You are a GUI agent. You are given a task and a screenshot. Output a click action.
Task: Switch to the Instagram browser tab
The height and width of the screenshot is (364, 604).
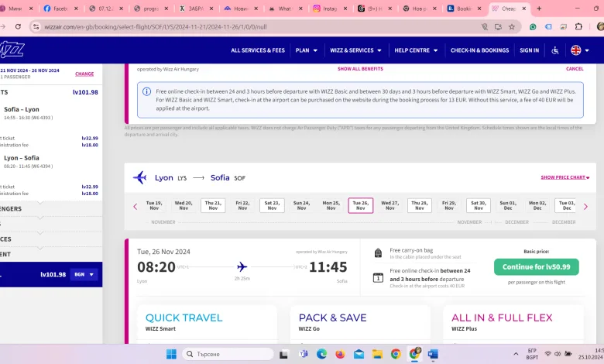pos(330,9)
